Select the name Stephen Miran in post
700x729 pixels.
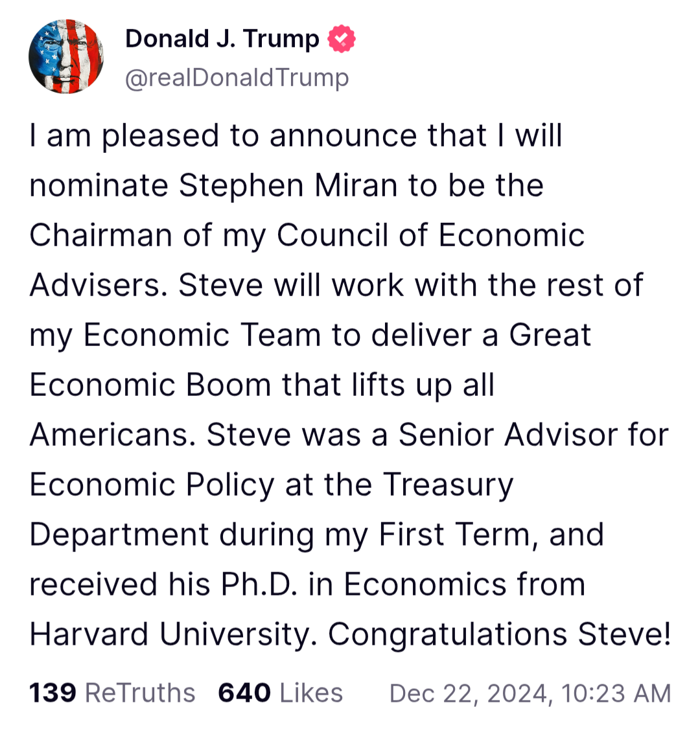[288, 185]
